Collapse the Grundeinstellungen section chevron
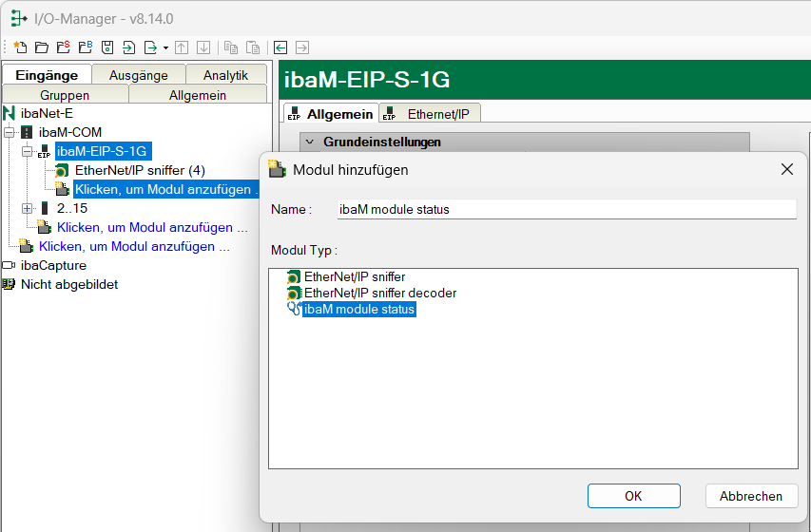Image resolution: width=811 pixels, height=532 pixels. 310,142
